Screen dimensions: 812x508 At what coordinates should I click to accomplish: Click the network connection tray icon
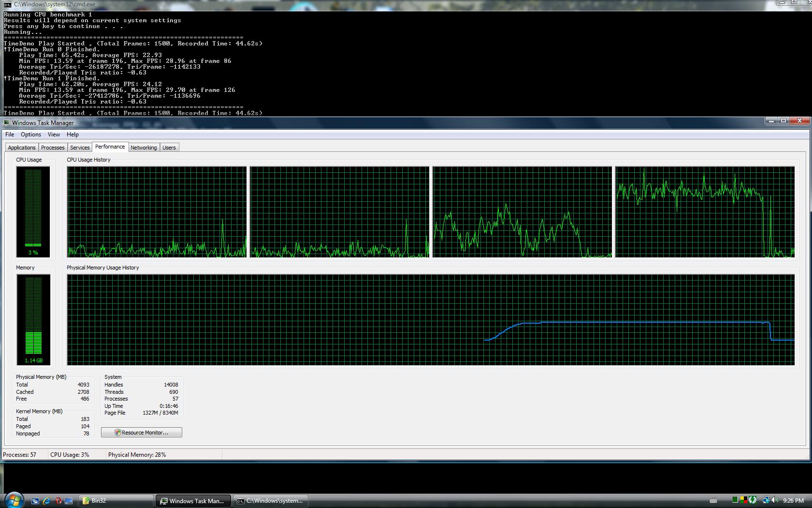pos(766,500)
